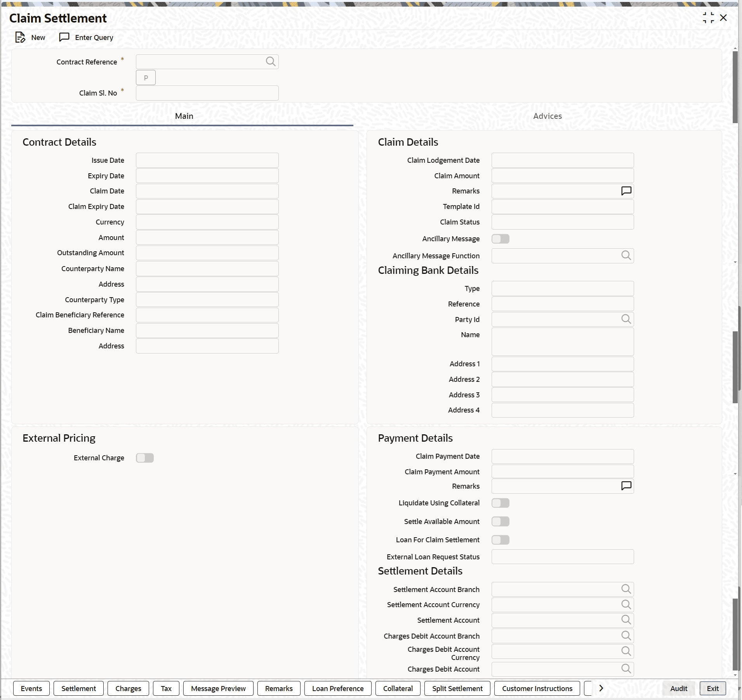The width and height of the screenshot is (742, 700).
Task: Enable Liquidate Using Collateral
Action: [x=500, y=503]
